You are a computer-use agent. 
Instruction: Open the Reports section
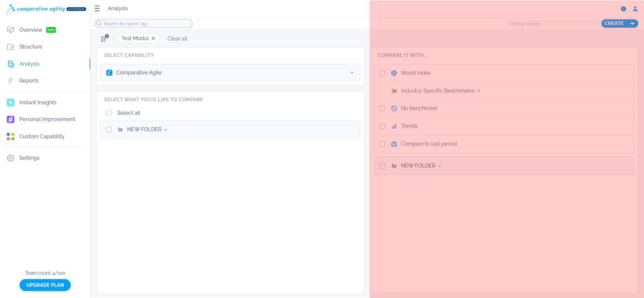click(29, 81)
